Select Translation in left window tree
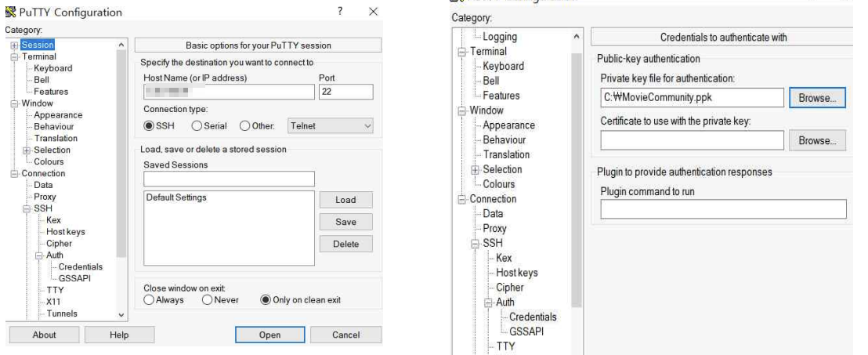 pos(56,138)
